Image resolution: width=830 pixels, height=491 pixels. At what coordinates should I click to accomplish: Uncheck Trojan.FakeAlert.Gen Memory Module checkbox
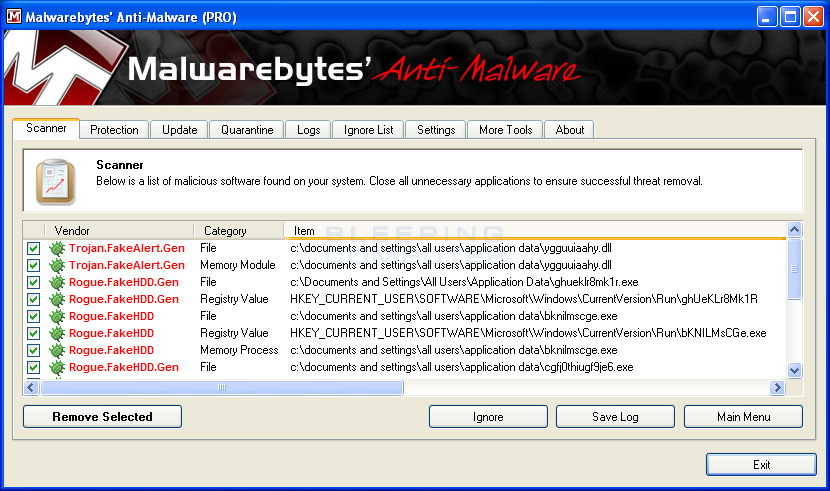pyautogui.click(x=33, y=265)
